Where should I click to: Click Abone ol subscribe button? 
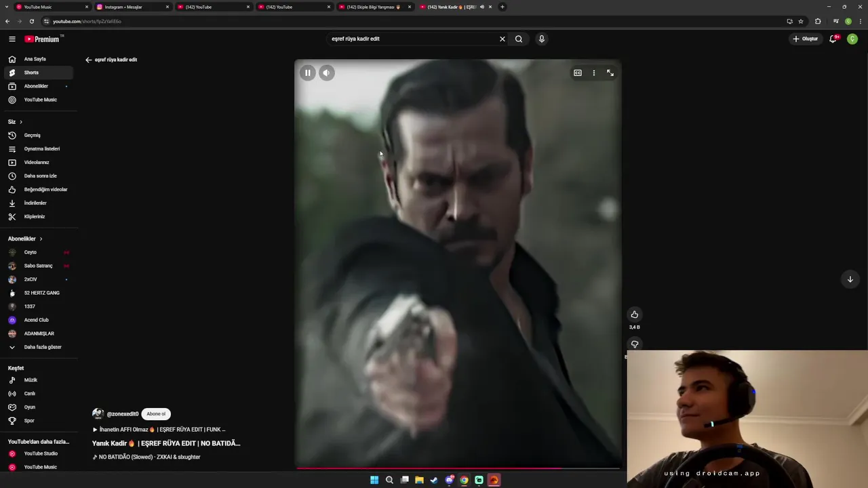click(x=156, y=414)
